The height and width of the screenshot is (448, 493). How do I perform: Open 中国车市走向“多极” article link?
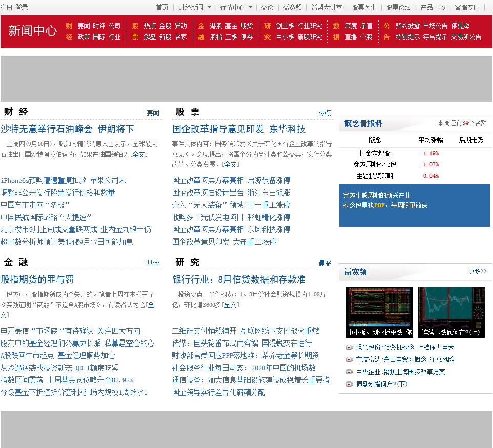(x=35, y=205)
